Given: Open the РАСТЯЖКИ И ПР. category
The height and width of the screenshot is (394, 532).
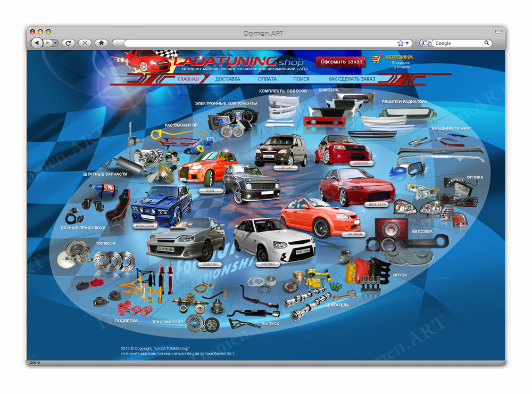Looking at the screenshot, I should tap(181, 125).
